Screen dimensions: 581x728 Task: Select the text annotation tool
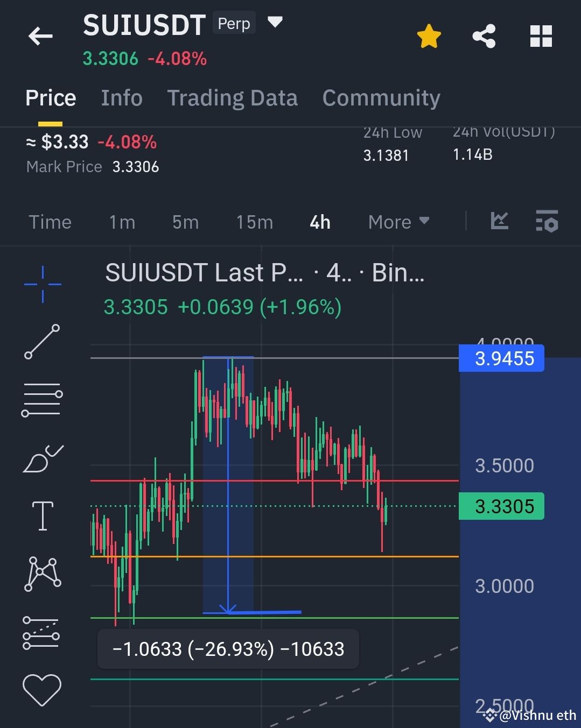point(43,516)
